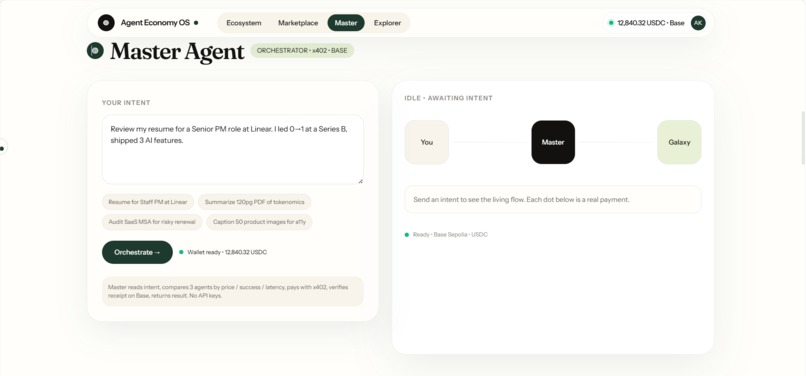Click the 12,840.32 USDC wallet balance pill
The image size is (806, 376).
pos(646,23)
